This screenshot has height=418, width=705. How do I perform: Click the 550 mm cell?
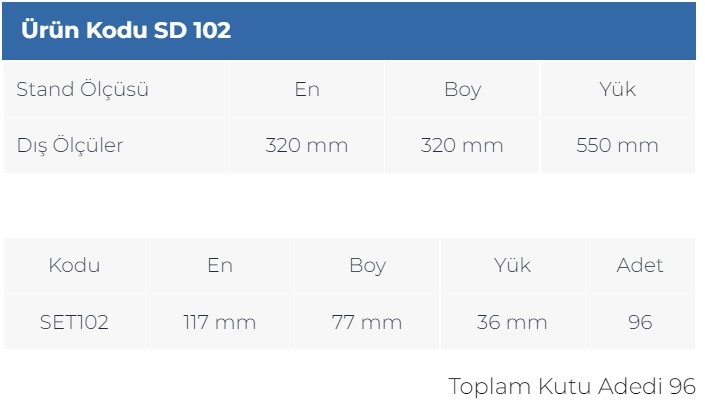(618, 145)
